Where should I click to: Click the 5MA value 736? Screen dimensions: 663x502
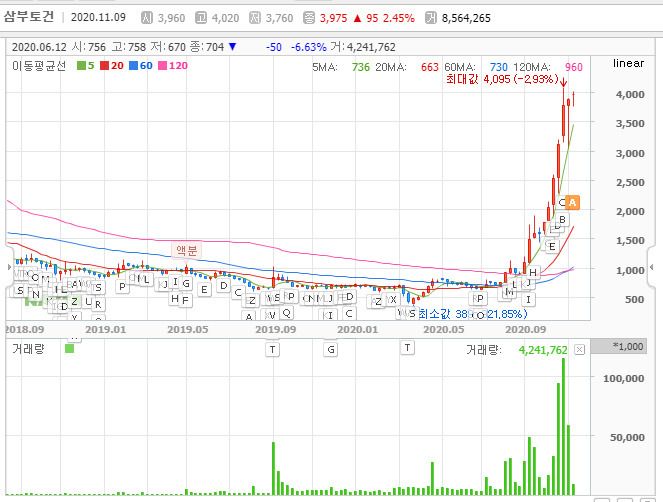click(361, 67)
